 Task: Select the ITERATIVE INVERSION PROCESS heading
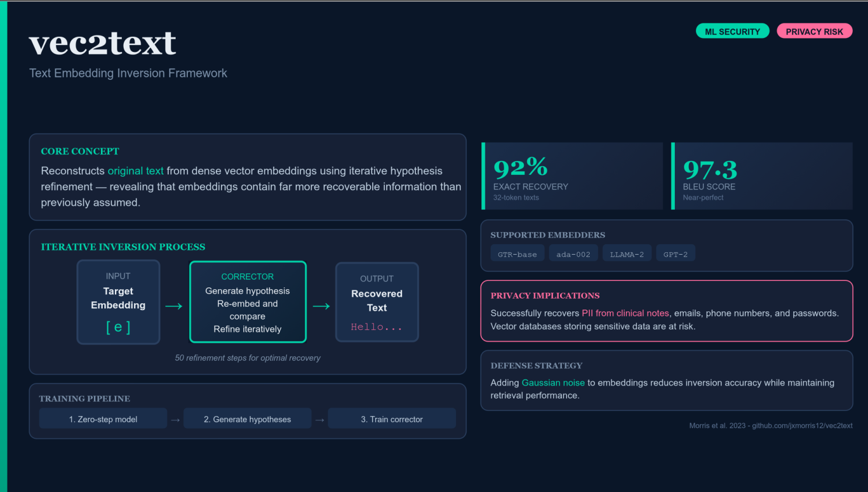point(123,247)
